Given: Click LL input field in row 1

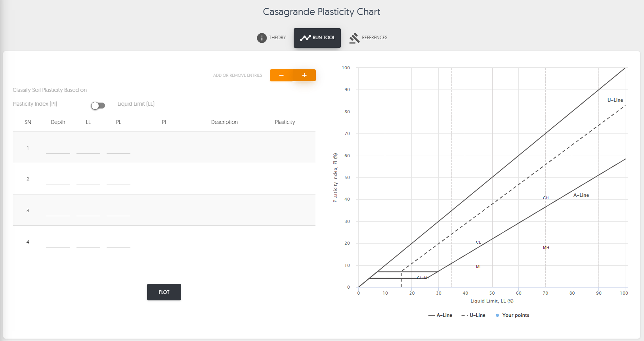Looking at the screenshot, I should 88,149.
